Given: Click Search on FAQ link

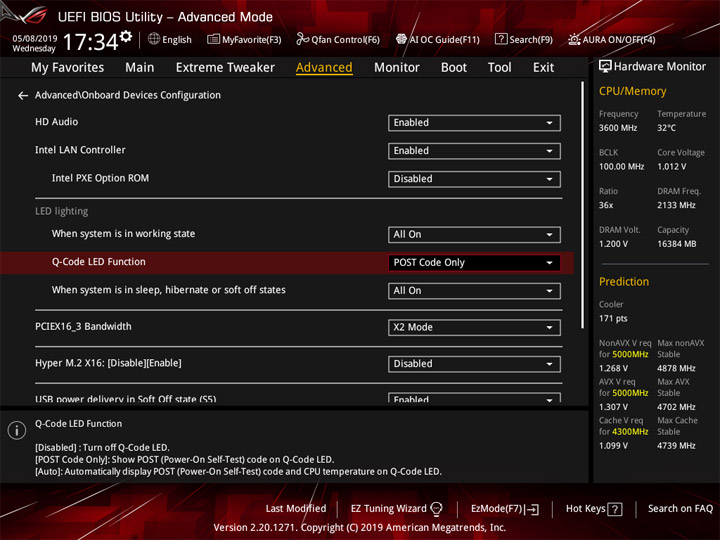Looking at the screenshot, I should 681,509.
